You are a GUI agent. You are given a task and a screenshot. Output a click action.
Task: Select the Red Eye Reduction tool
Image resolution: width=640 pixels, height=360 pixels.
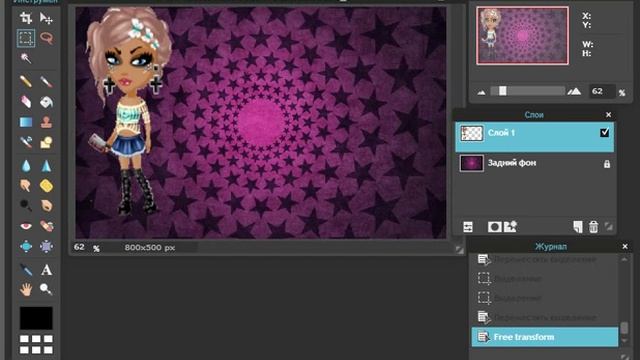pyautogui.click(x=26, y=226)
